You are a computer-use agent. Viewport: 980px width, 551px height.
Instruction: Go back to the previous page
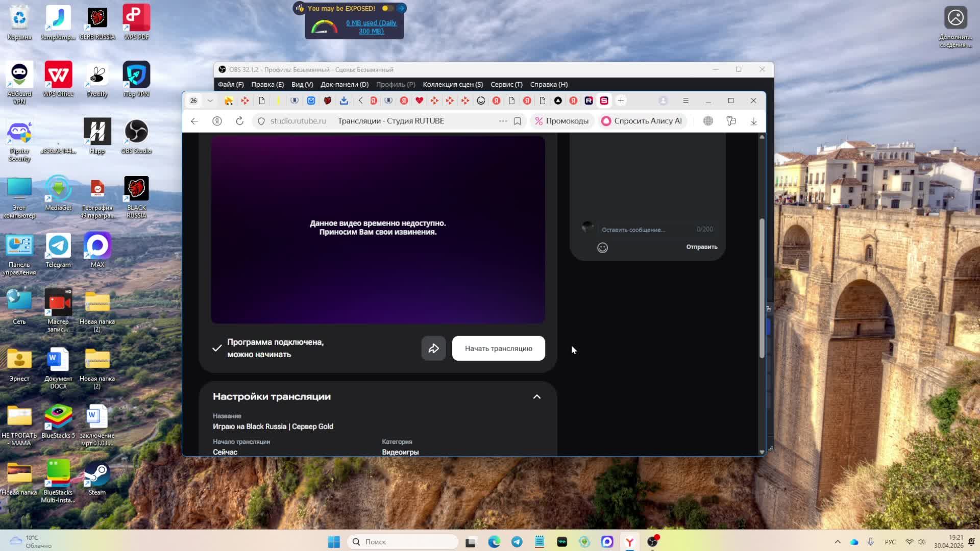[194, 121]
